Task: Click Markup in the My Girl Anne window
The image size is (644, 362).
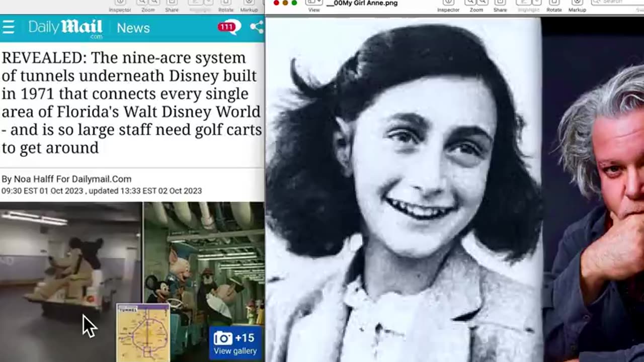Action: 577,6
